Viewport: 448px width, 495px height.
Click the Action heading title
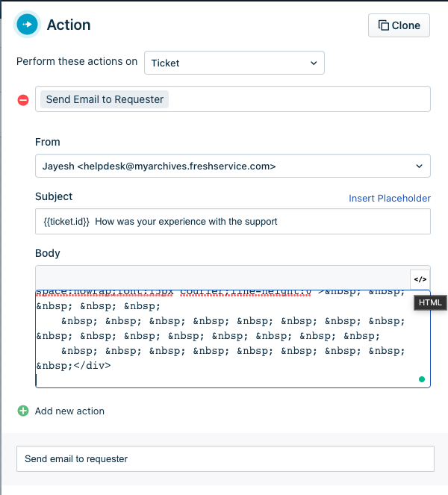pyautogui.click(x=69, y=25)
